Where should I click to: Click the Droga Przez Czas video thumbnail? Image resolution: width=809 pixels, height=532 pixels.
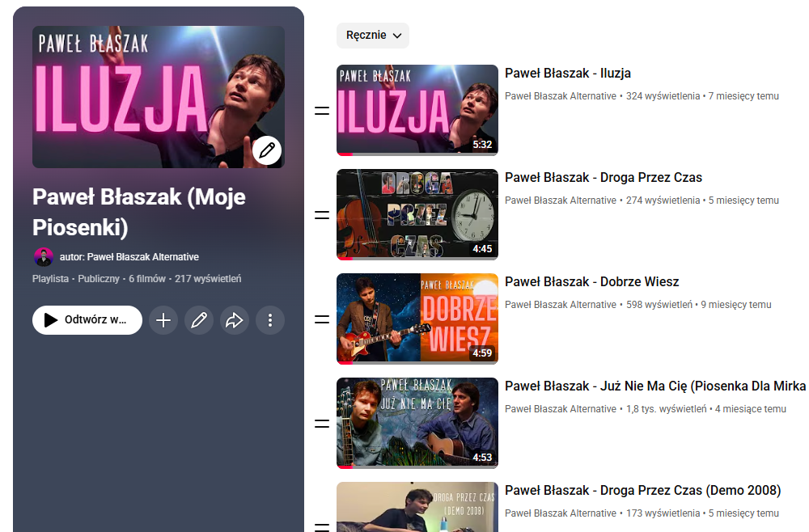click(417, 214)
